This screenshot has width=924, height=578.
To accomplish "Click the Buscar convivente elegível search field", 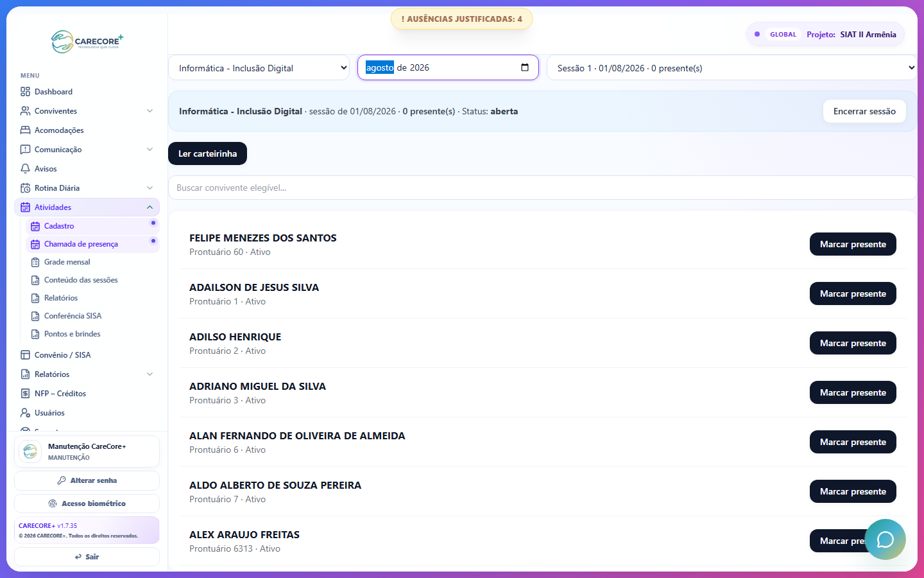I will coord(542,188).
